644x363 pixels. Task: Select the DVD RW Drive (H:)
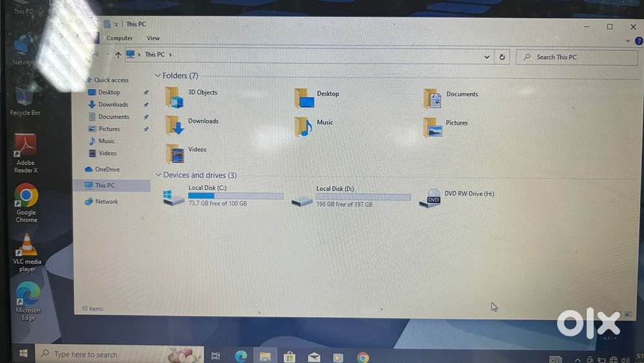point(430,198)
